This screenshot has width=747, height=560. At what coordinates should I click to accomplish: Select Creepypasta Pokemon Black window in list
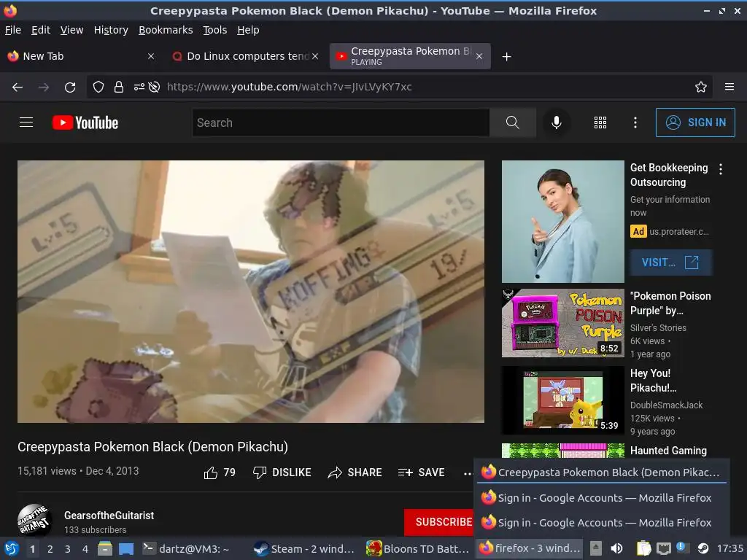click(602, 472)
